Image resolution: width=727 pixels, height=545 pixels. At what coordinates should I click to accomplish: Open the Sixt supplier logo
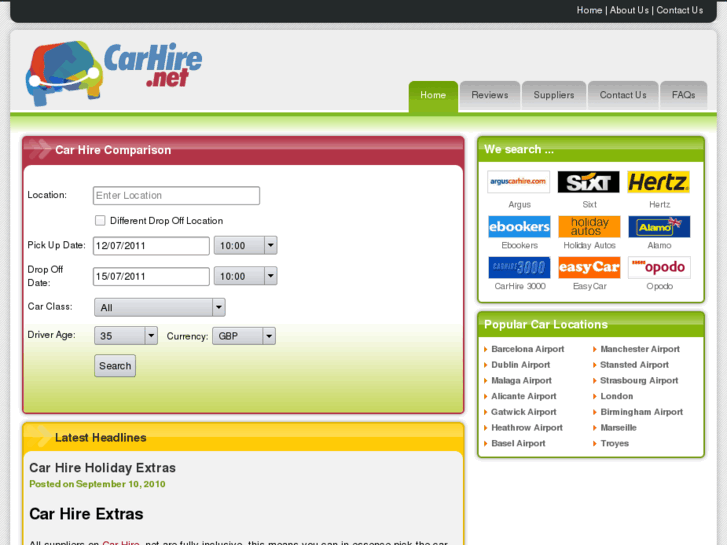pos(589,182)
